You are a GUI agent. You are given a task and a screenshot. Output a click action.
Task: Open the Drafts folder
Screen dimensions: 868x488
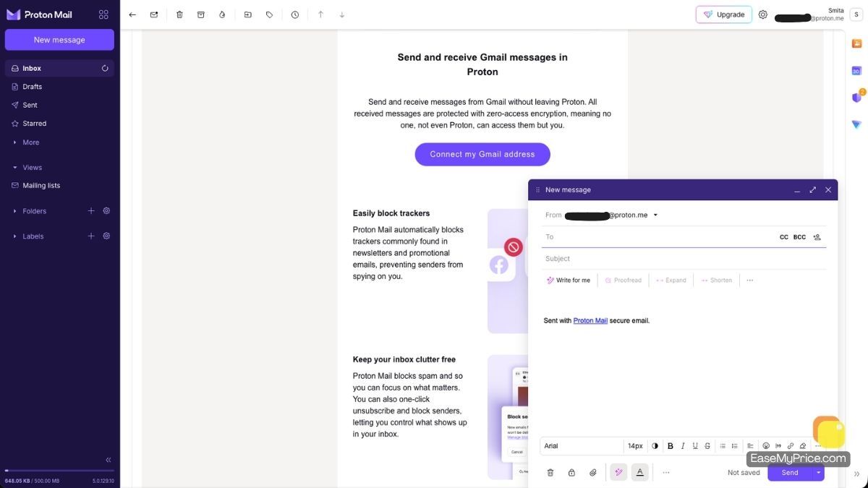tap(59, 87)
